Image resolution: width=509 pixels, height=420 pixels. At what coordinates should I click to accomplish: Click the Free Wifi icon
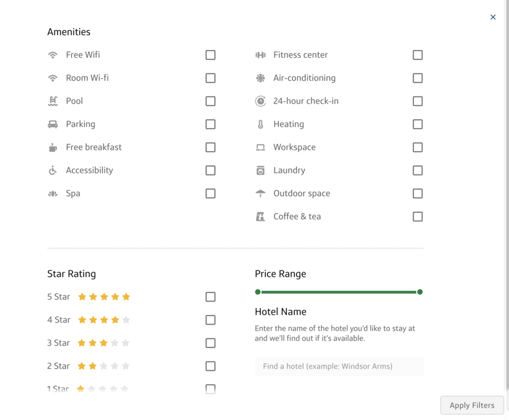pyautogui.click(x=53, y=55)
